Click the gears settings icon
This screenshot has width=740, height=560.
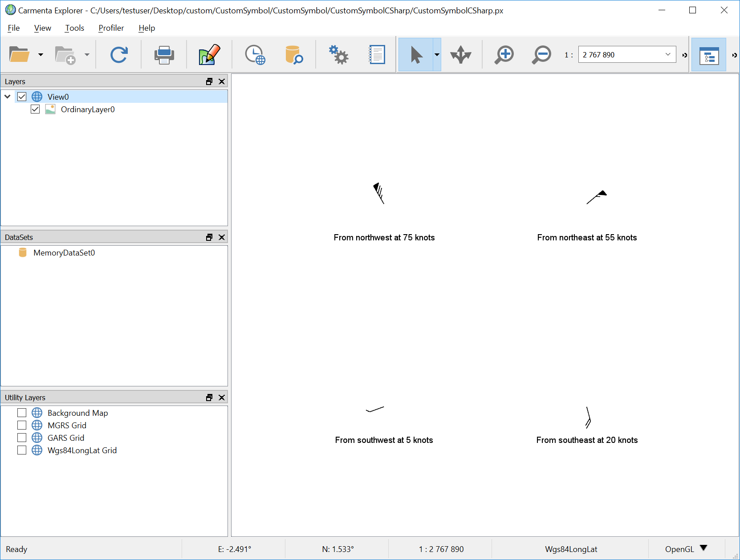(338, 55)
